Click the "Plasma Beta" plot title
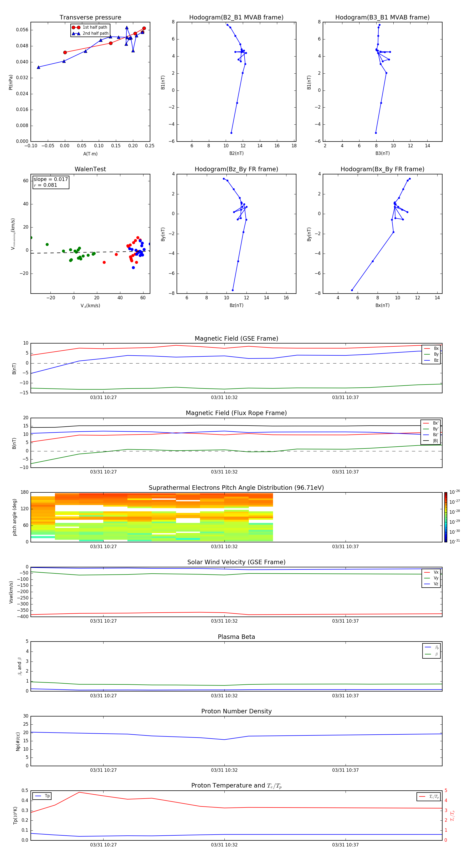This screenshot has height=868, width=473. click(236, 637)
